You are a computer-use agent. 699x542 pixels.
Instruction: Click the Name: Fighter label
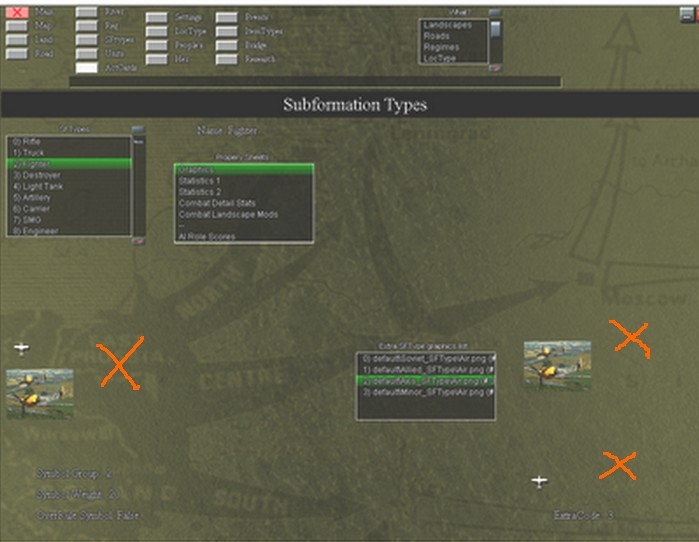tap(227, 131)
